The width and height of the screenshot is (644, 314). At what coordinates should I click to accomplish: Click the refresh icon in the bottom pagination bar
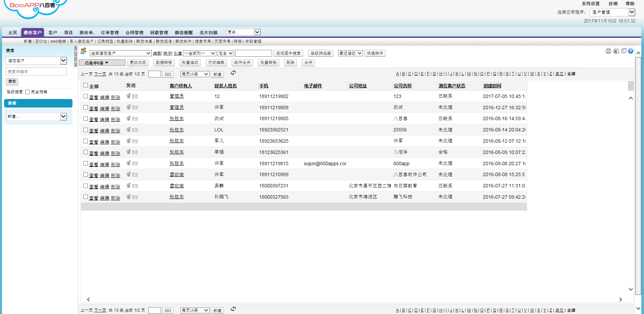[x=233, y=309]
